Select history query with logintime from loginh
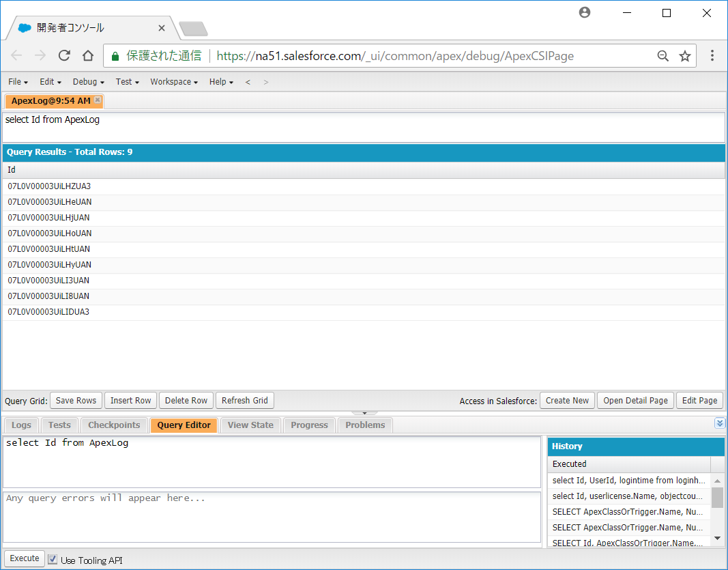Viewport: 728px width, 570px height. point(629,481)
